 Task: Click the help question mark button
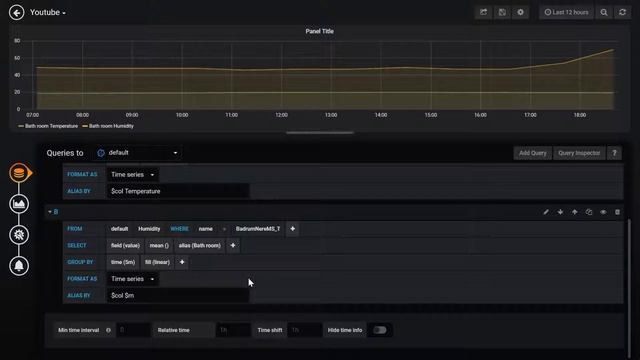614,153
